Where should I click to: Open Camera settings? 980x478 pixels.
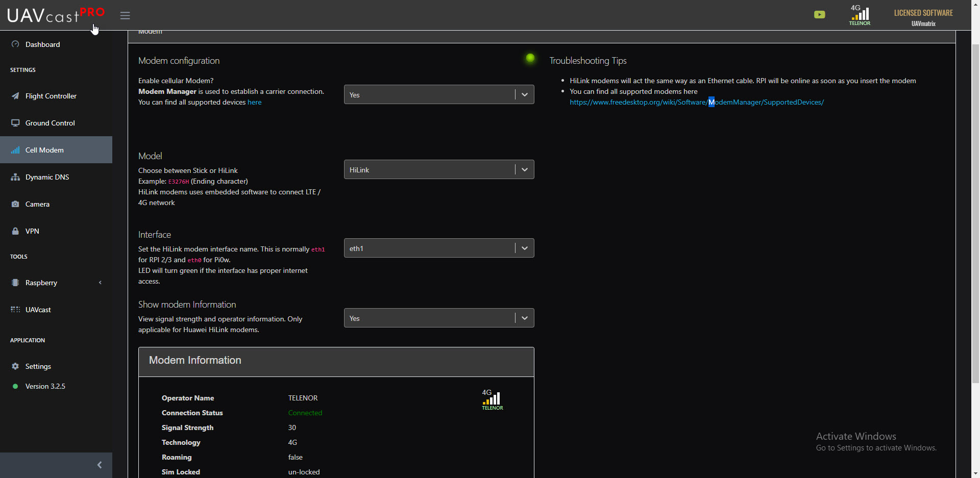38,204
